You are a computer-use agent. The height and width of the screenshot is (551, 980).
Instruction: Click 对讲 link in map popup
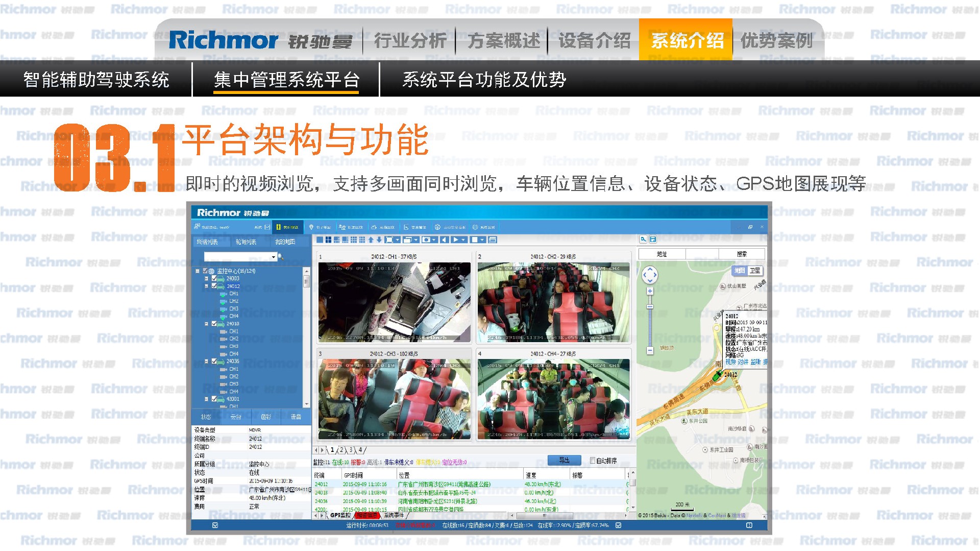(x=743, y=362)
